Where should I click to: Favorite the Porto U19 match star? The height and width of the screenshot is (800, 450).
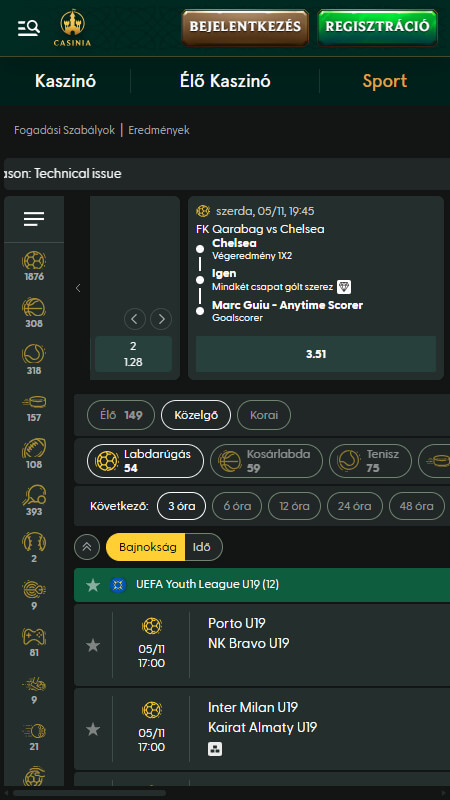[x=93, y=645]
